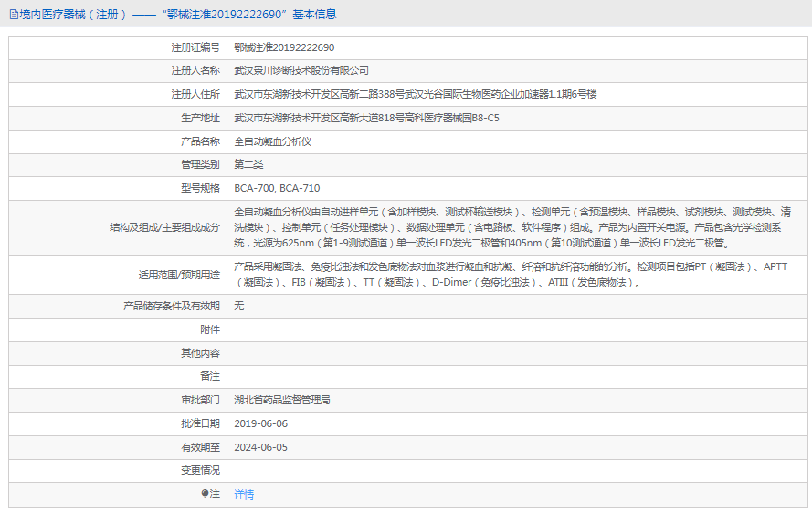Open the 详情 link in the 注 row
Viewport: 812px width, 512px height.
(244, 495)
